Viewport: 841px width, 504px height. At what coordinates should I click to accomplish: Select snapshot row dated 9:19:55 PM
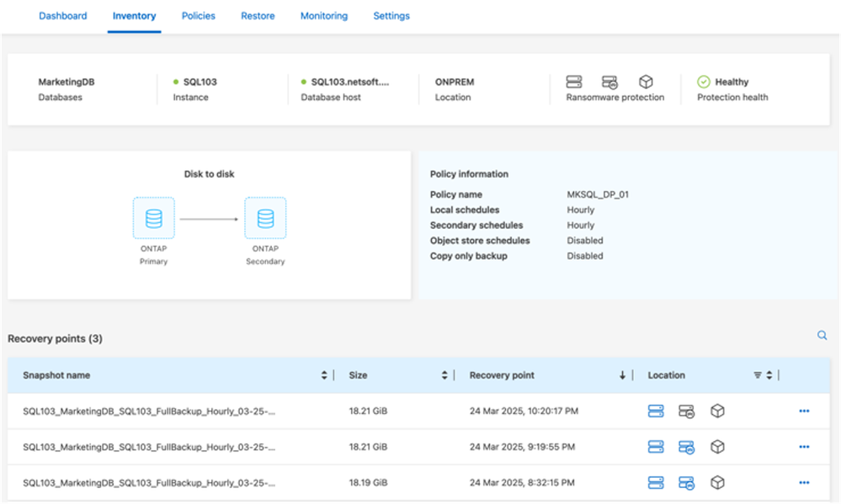(418, 447)
